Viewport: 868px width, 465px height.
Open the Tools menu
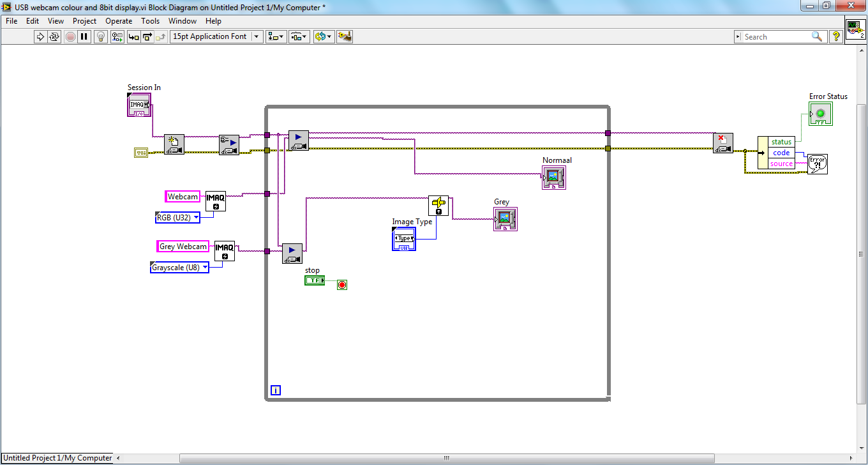(151, 21)
